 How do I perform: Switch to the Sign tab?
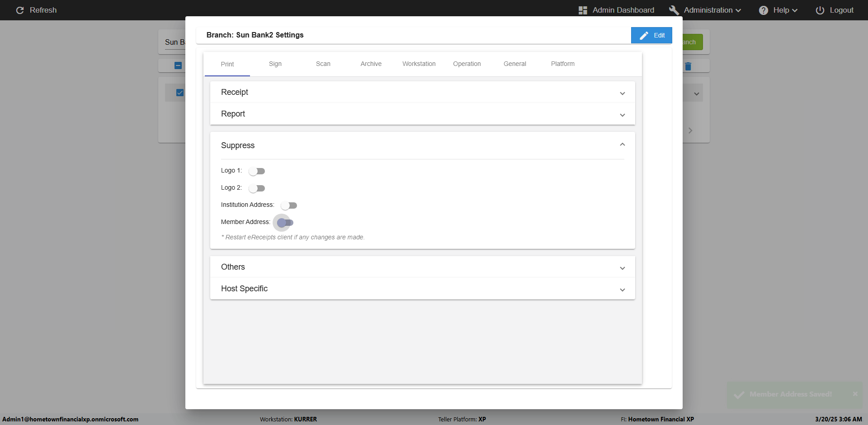click(x=275, y=64)
